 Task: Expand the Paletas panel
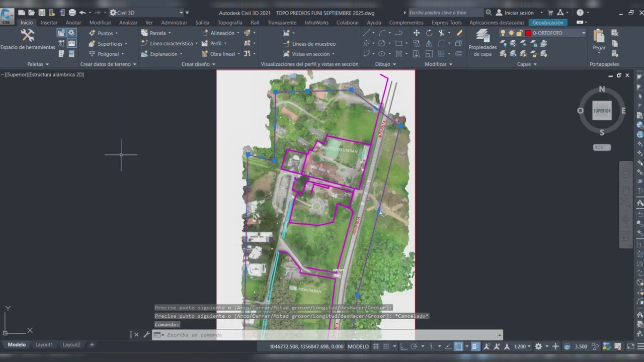tap(38, 64)
